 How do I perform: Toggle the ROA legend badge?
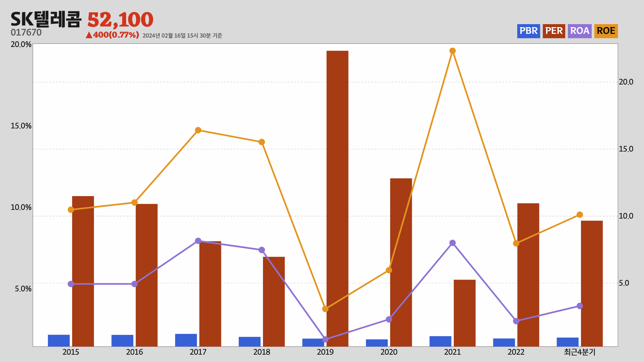click(580, 31)
